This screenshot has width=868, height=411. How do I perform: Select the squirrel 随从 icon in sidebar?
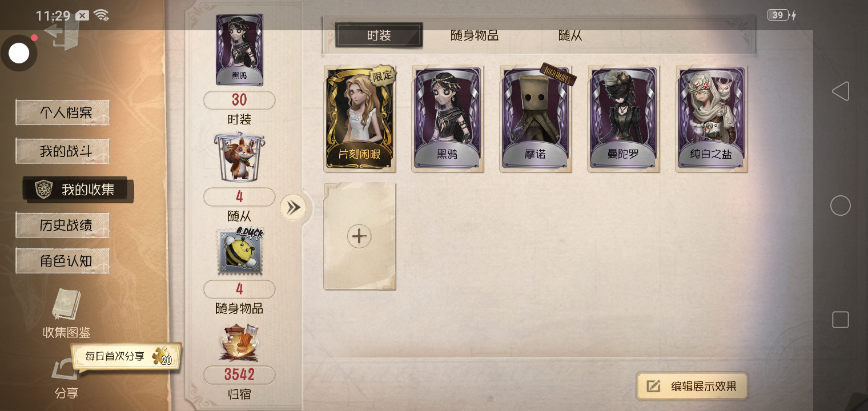coord(239,158)
